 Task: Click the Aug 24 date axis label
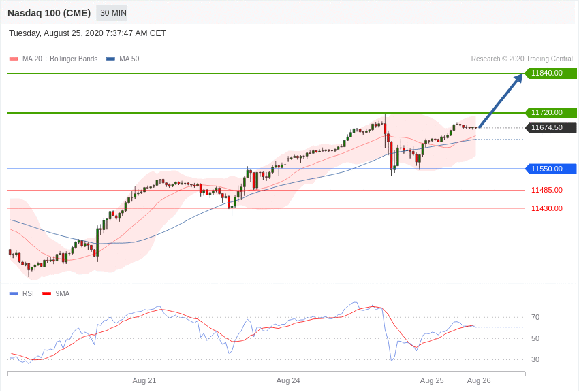288,380
